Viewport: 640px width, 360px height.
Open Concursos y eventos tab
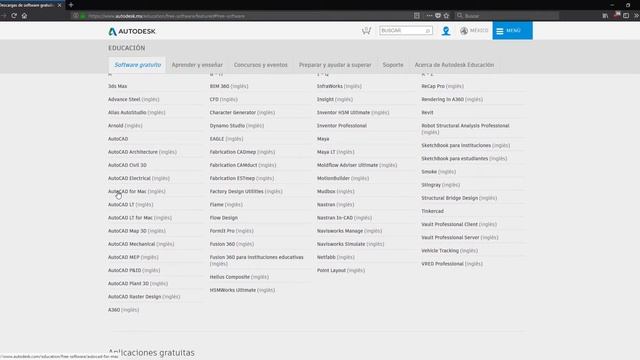[261, 65]
